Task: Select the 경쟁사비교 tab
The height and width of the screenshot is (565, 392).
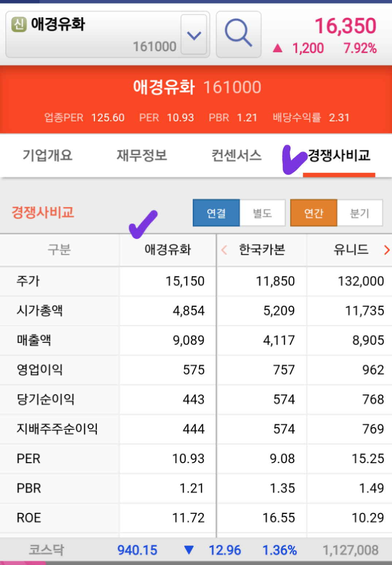Action: click(339, 156)
